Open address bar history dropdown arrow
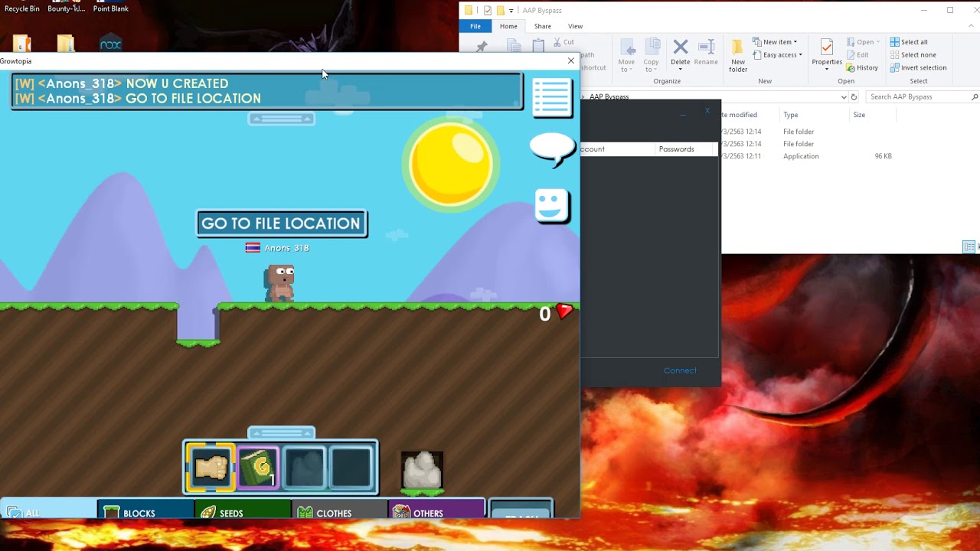980x551 pixels. point(844,97)
